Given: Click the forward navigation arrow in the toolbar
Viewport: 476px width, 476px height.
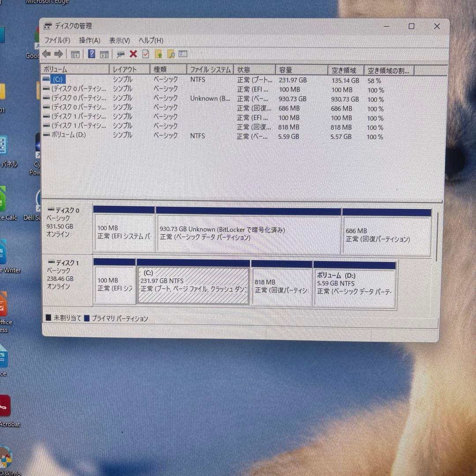Looking at the screenshot, I should (58, 54).
